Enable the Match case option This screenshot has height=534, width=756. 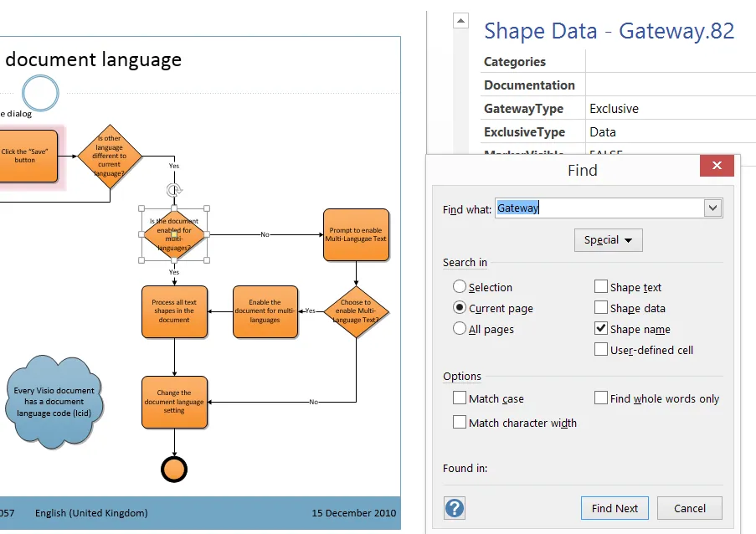pyautogui.click(x=460, y=398)
